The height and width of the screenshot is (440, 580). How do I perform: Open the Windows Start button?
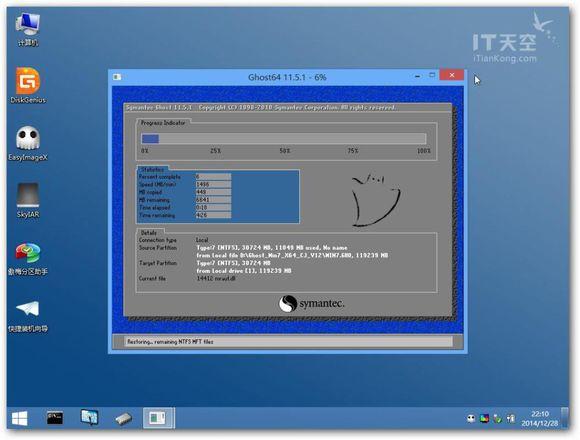click(x=19, y=419)
